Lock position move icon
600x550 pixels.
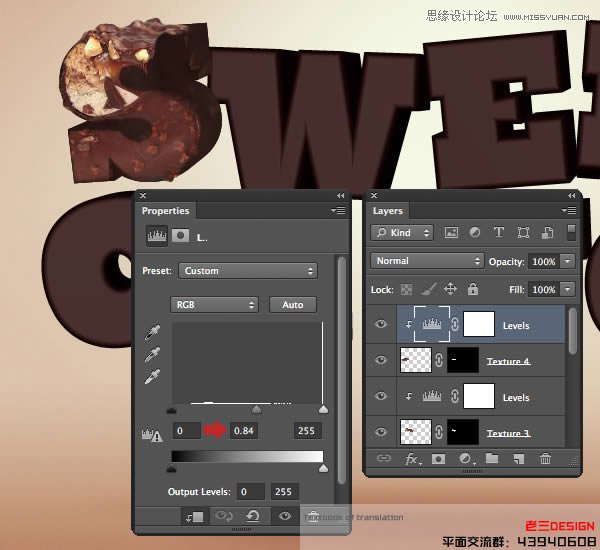coord(450,289)
